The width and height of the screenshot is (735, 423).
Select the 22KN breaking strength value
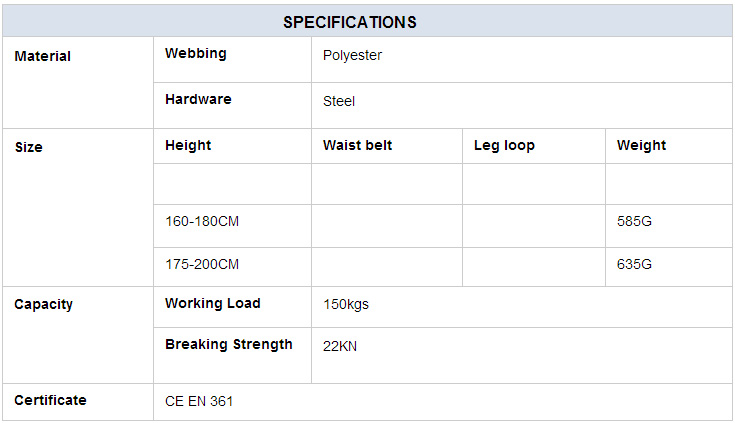point(340,347)
